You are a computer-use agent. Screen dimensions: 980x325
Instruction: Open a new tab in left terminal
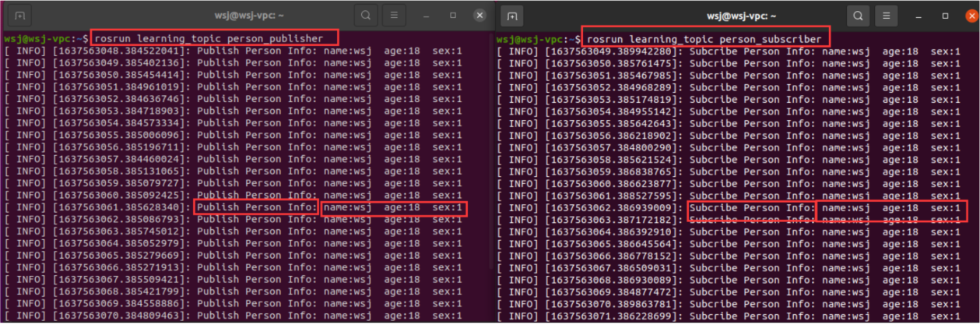[19, 15]
